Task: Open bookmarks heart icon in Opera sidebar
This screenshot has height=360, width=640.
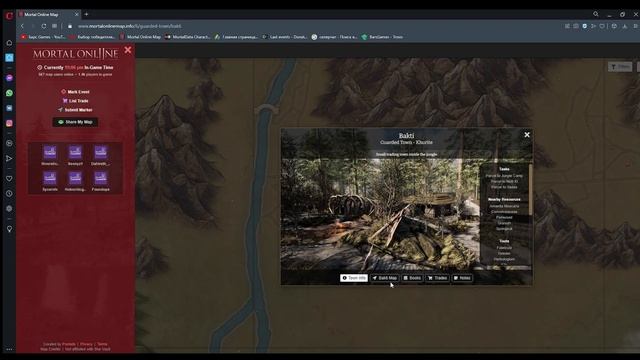Action: (9, 179)
